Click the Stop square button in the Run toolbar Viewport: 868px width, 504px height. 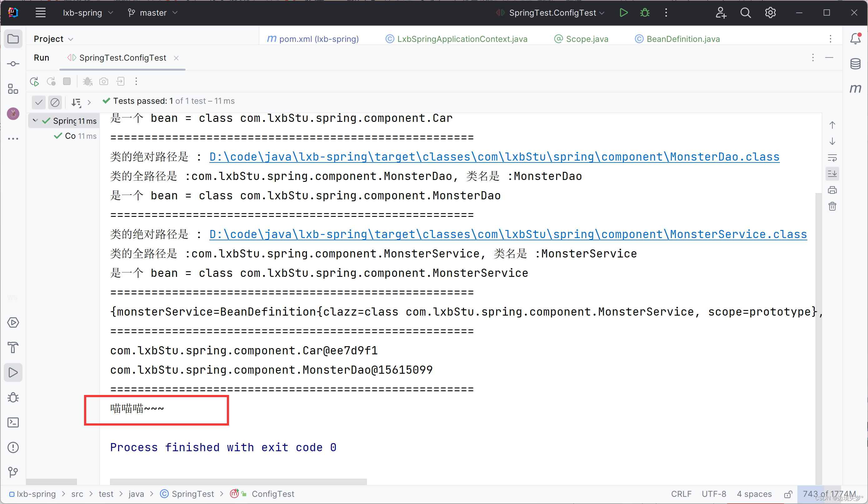67,81
